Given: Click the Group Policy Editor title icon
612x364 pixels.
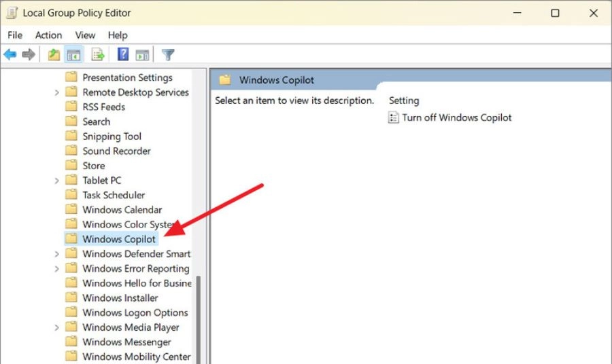Looking at the screenshot, I should [12, 13].
